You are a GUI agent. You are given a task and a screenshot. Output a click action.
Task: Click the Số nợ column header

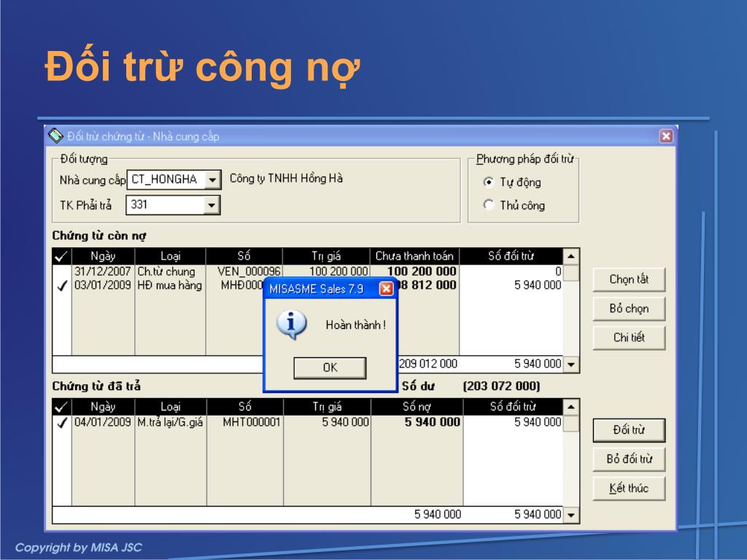(417, 407)
